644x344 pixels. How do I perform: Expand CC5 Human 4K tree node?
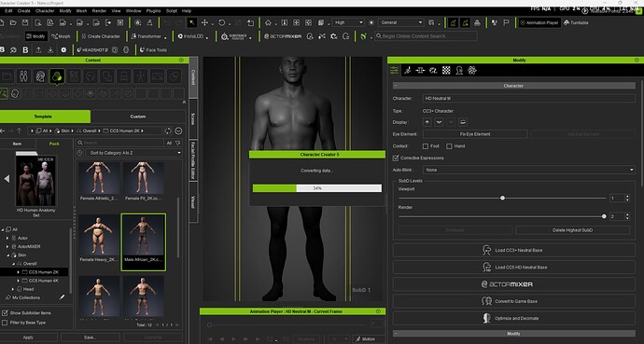point(18,281)
